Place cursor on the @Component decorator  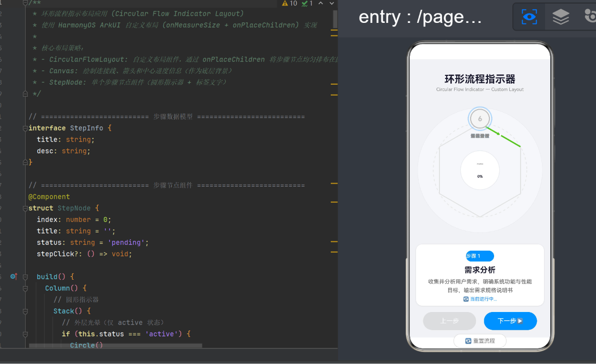pyautogui.click(x=49, y=197)
